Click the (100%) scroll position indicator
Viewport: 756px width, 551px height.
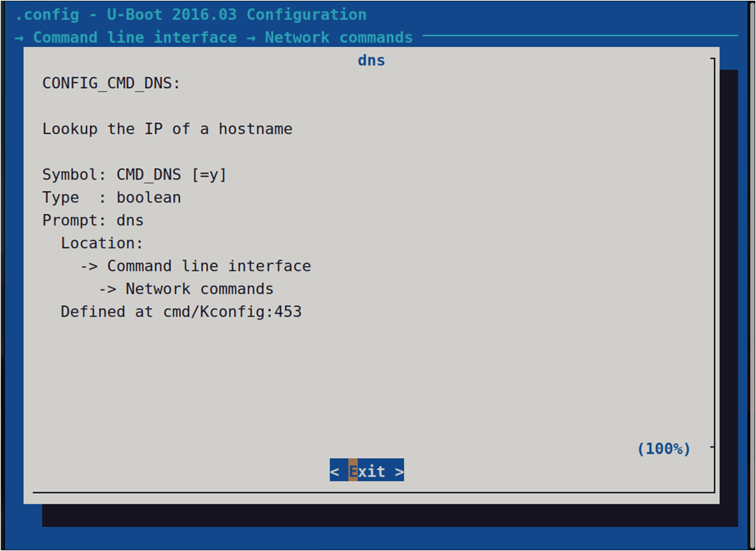point(664,449)
